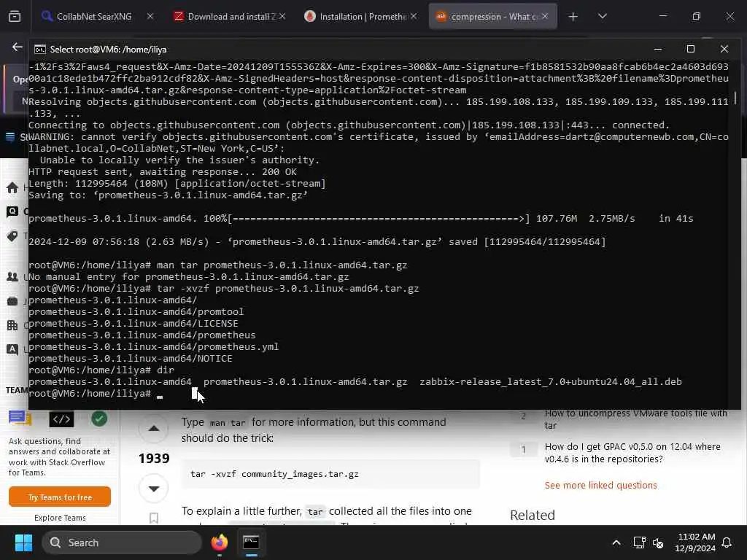Click the terminal window title bar icon
747x560 pixels.
click(40, 50)
